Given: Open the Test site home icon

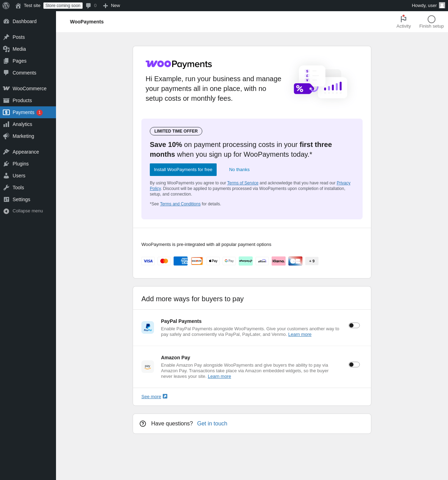Looking at the screenshot, I should click(x=18, y=6).
